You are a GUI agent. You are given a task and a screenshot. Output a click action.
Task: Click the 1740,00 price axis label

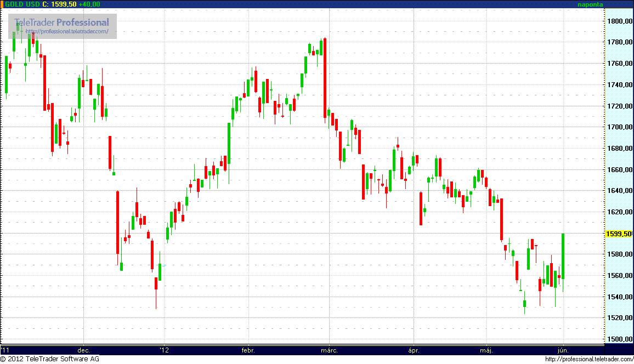point(619,85)
